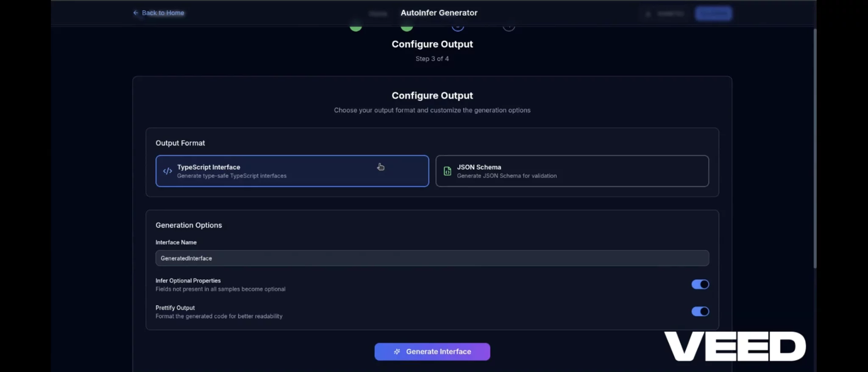This screenshot has width=868, height=372.
Task: Click the AutoInfer Generator header title
Action: [x=439, y=13]
